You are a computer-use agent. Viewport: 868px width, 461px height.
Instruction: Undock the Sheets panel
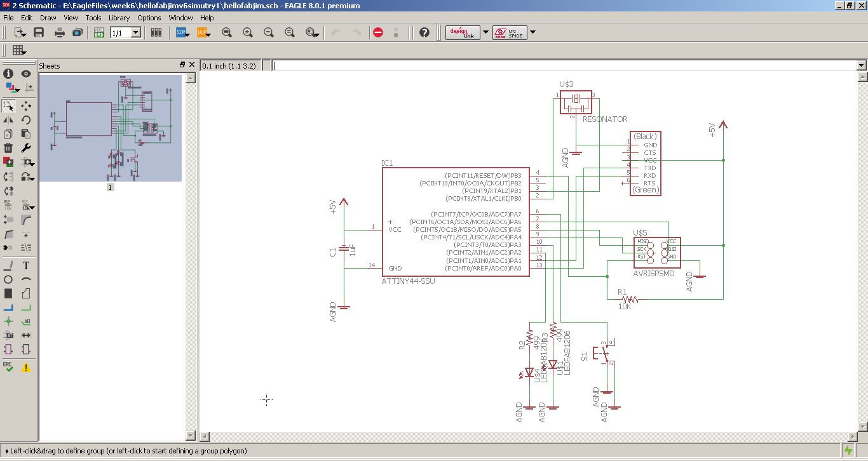182,65
